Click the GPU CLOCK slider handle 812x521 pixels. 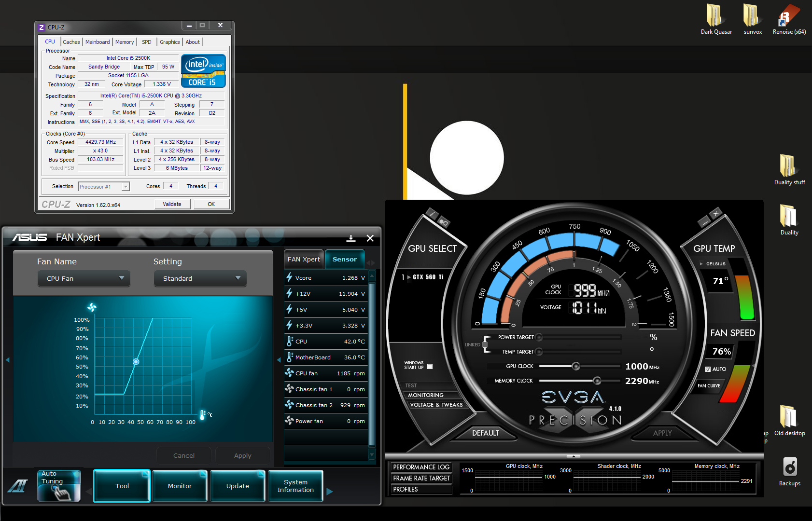(x=575, y=366)
